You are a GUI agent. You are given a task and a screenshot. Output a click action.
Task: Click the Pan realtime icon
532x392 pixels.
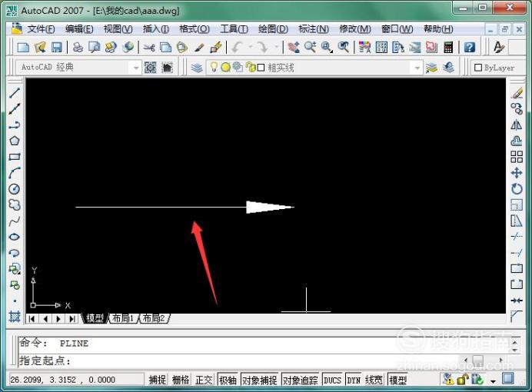coord(294,47)
